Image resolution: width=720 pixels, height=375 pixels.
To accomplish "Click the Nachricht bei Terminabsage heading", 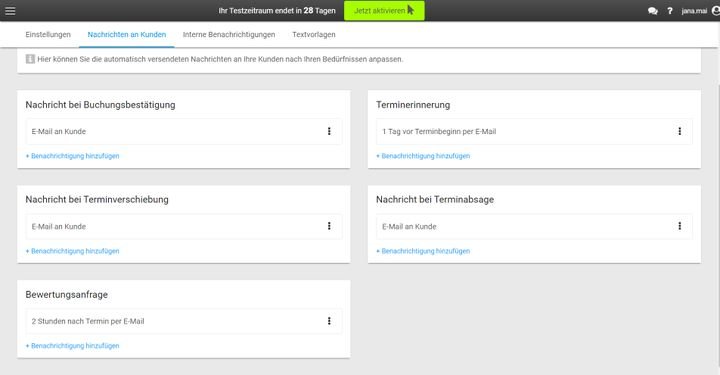I will click(435, 200).
